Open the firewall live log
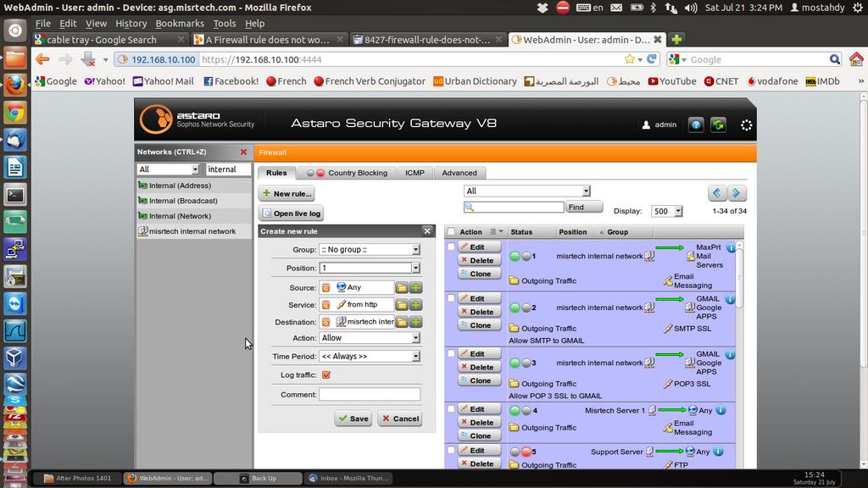 click(292, 213)
